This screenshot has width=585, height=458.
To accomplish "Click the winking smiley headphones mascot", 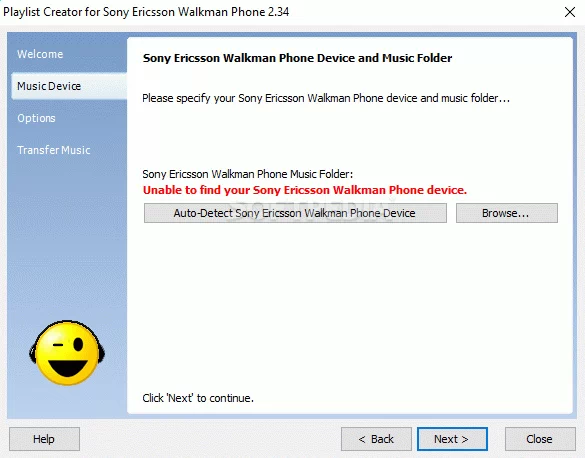I will coord(67,353).
